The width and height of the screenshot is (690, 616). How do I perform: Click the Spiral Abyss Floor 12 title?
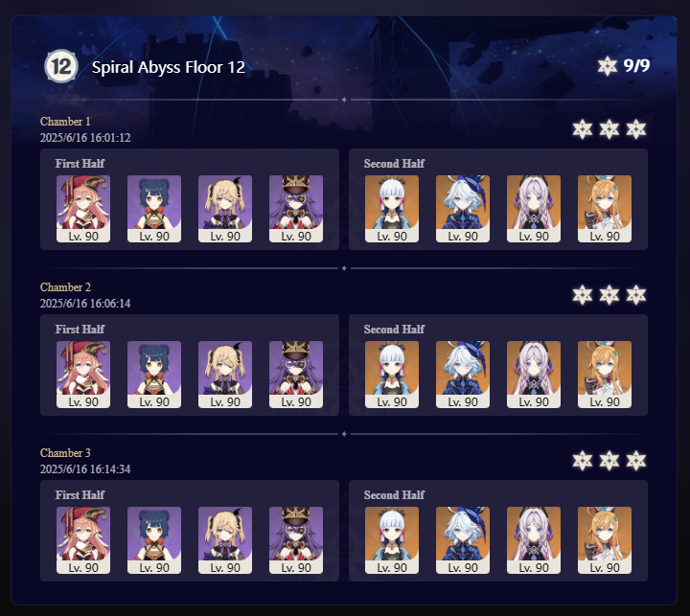click(x=168, y=67)
